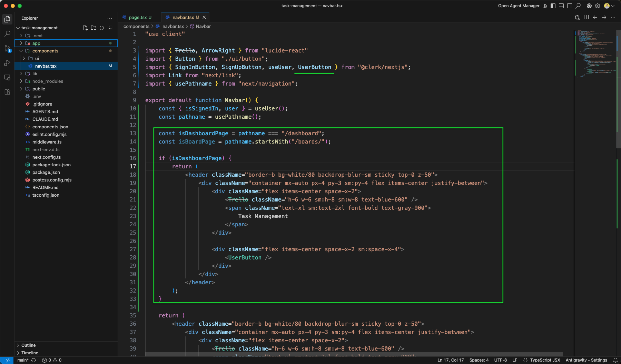Viewport: 621px width, 364px height.
Task: Click Open Agent Manager button
Action: point(519,6)
